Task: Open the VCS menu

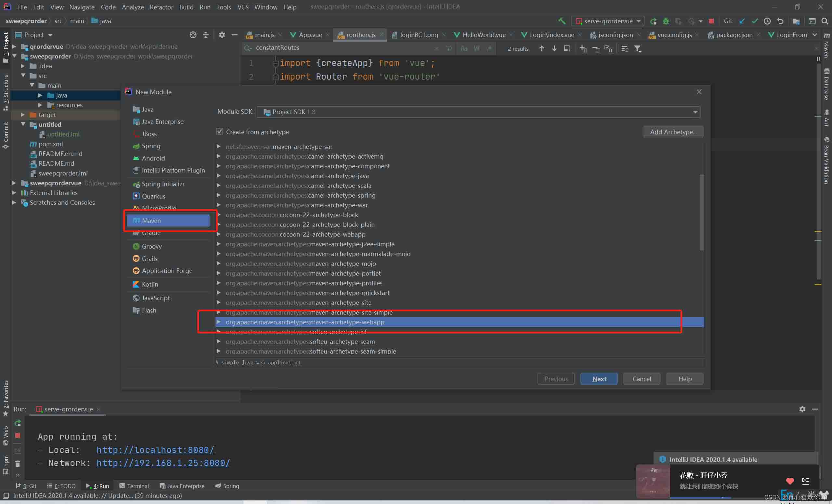Action: 243,7
